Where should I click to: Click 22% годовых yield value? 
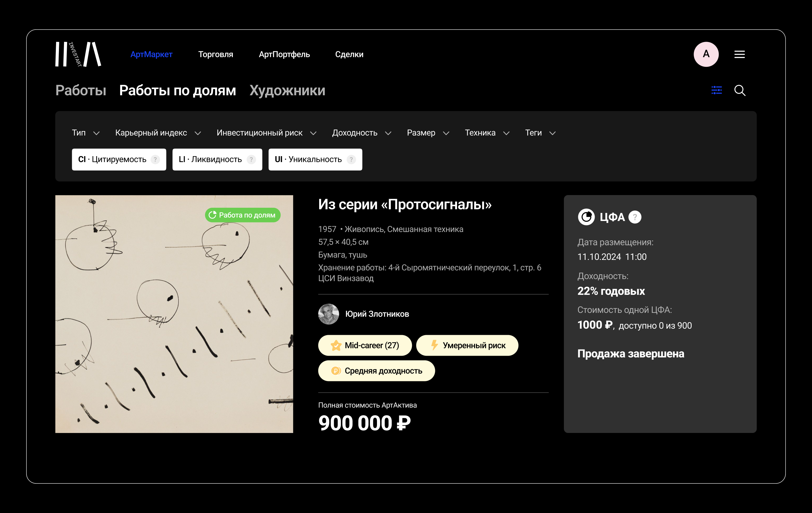(x=611, y=291)
